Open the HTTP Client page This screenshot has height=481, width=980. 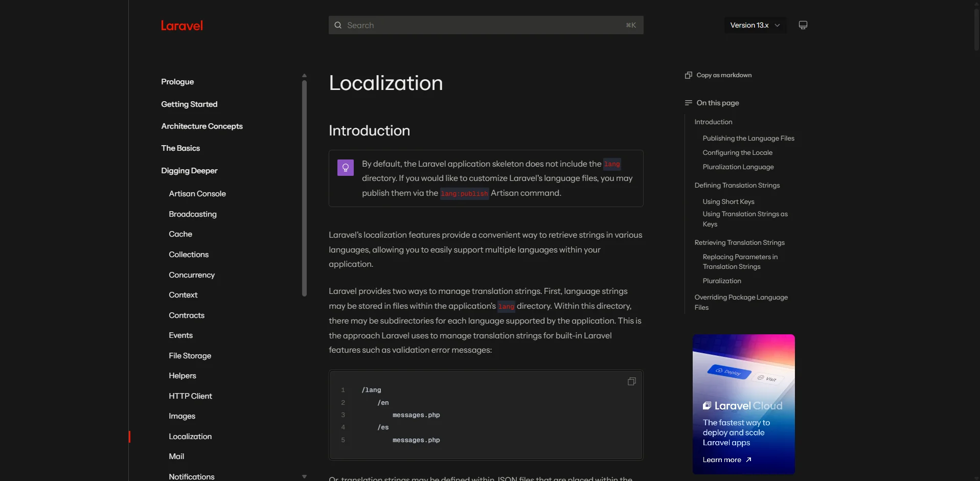[190, 396]
